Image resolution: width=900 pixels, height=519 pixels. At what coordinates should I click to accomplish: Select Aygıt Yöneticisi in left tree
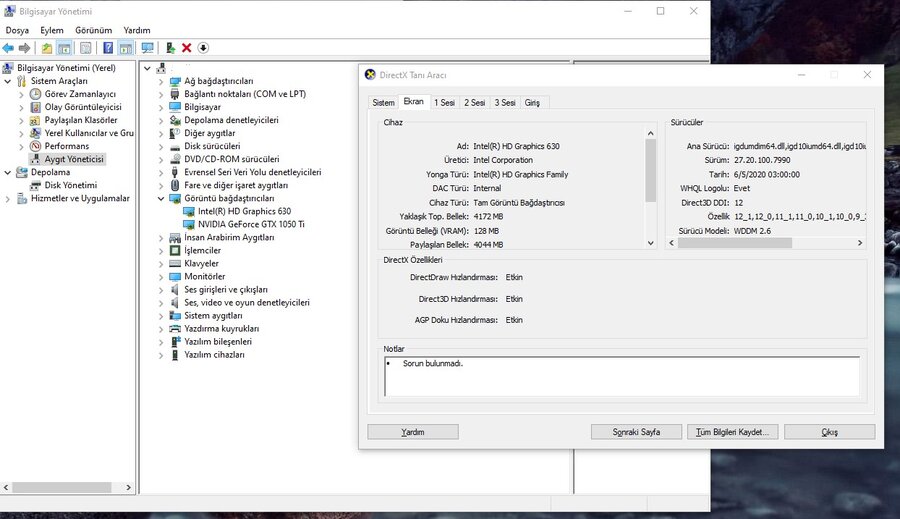click(73, 159)
